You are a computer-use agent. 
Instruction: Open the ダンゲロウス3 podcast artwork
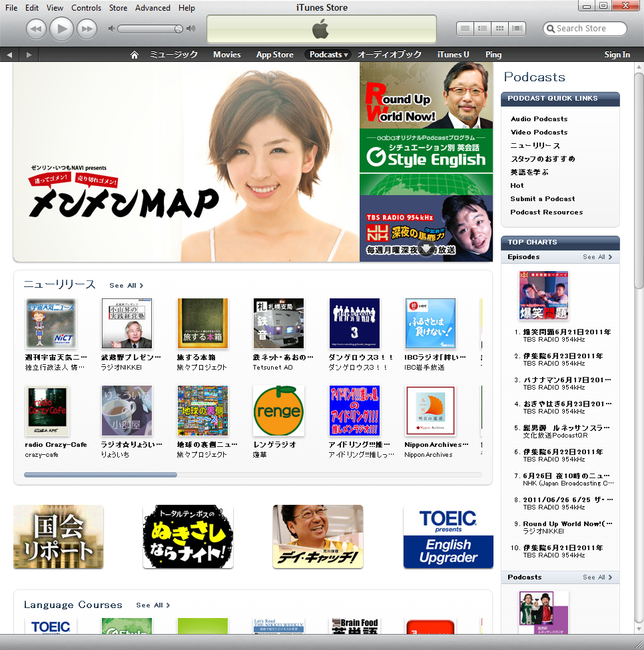(355, 324)
